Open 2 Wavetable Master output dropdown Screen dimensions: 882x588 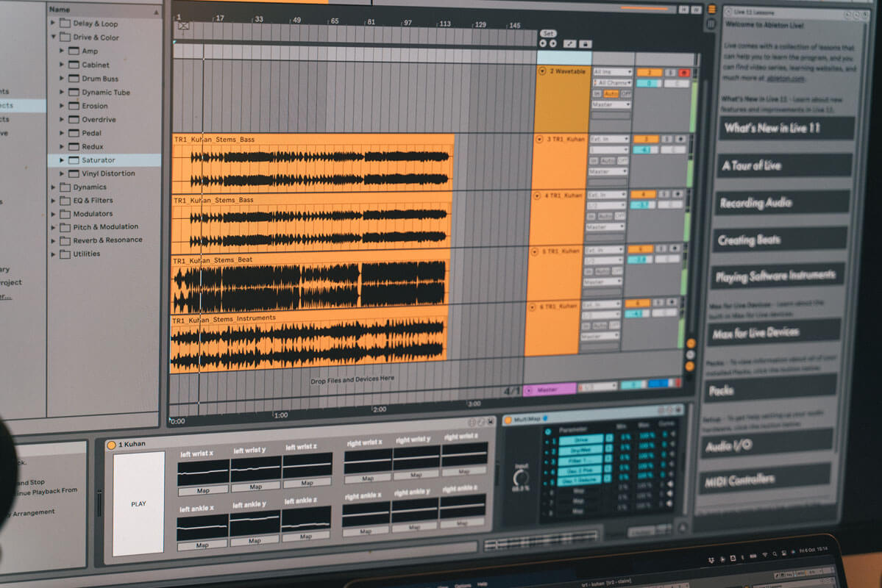point(611,104)
